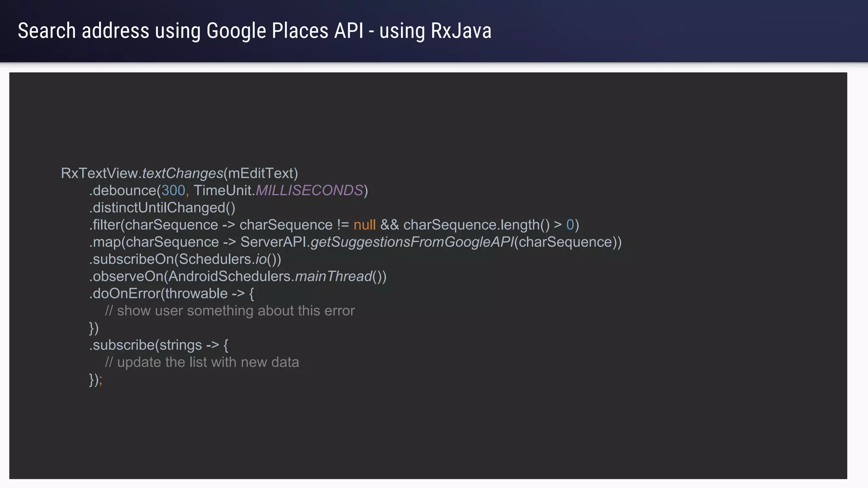Screen dimensions: 868x488
Task: Click the line 'RxTextView.textChanges(mEditText)'
Action: (x=180, y=173)
